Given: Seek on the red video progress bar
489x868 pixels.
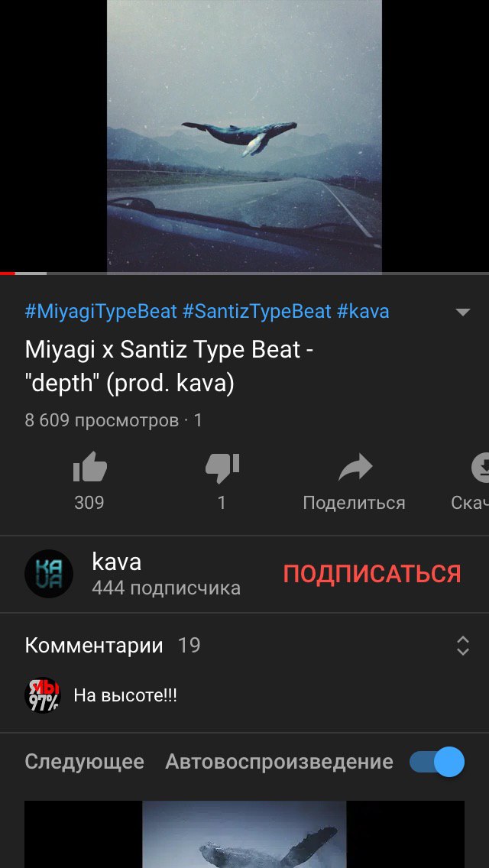Looking at the screenshot, I should click(x=244, y=274).
